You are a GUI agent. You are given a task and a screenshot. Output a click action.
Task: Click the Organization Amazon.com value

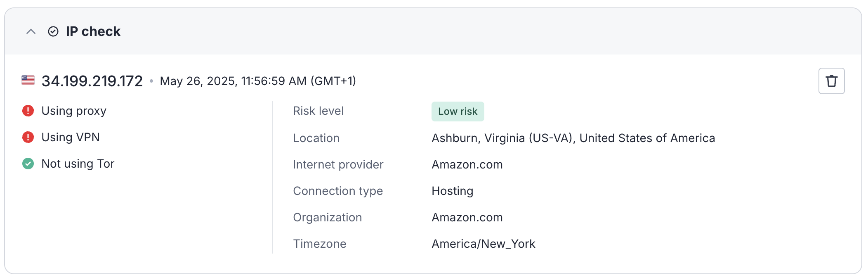point(467,217)
